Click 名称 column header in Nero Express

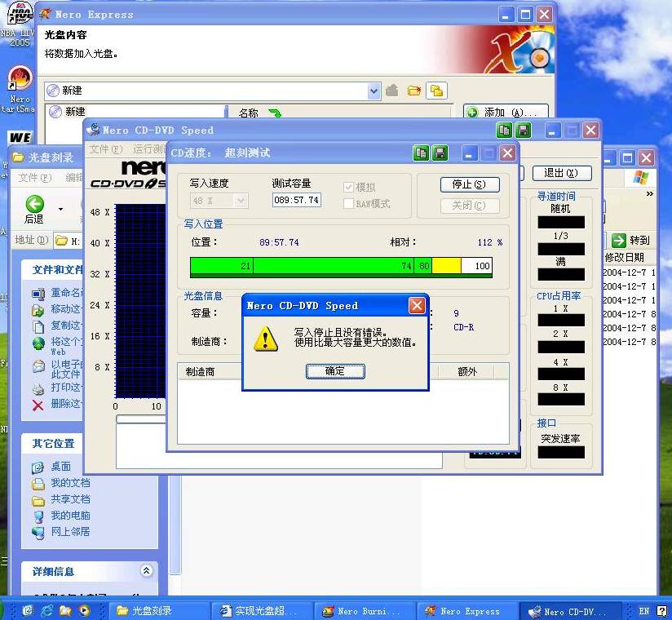click(x=249, y=113)
